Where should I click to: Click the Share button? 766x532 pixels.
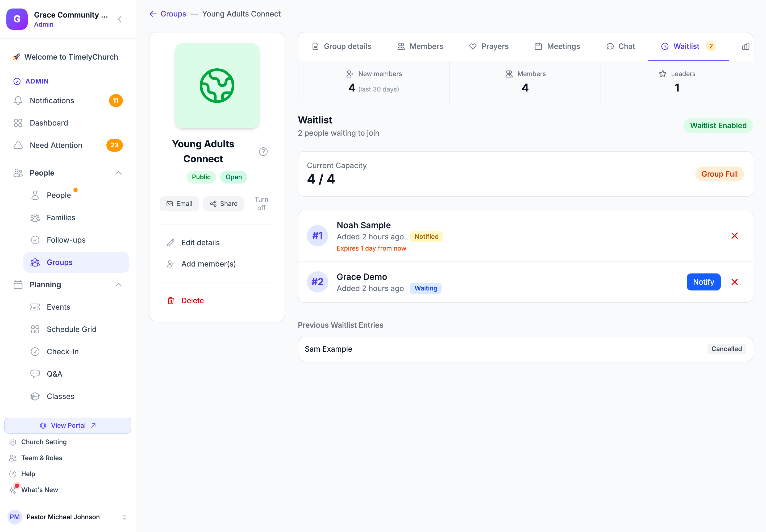click(224, 204)
